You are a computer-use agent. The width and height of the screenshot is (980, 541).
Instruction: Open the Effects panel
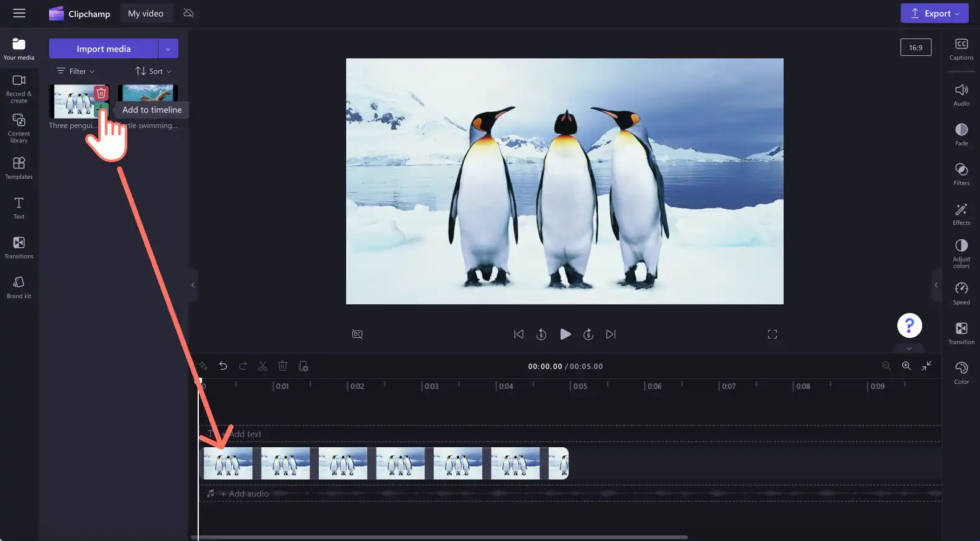961,214
